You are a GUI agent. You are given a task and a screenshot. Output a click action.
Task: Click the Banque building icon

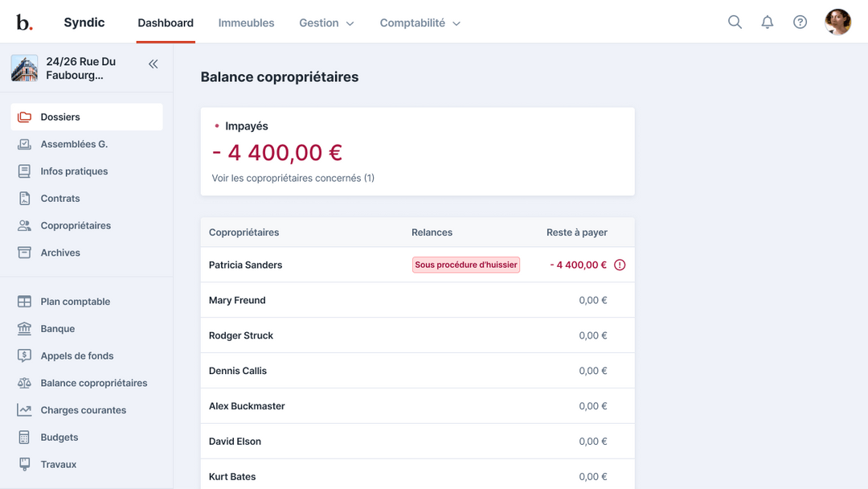[25, 329]
